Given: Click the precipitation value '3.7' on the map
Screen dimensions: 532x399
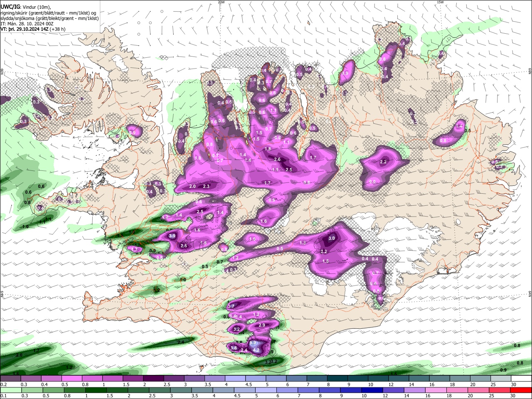Looking at the screenshot, I should click(232, 306).
